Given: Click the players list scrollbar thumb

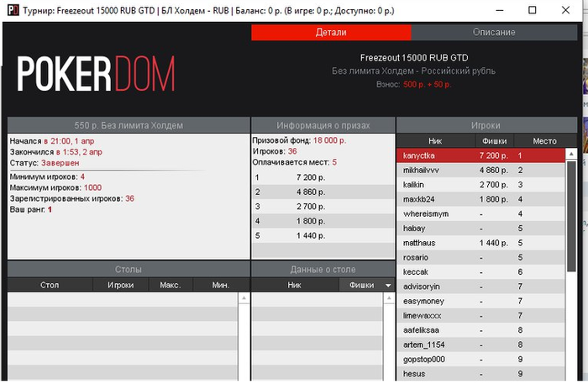Looking at the screenshot, I should pos(571,216).
